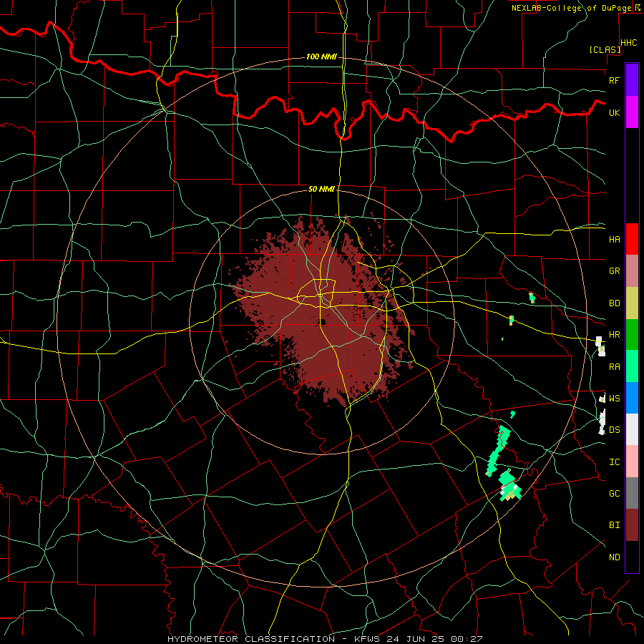Click the red HA color swatch
This screenshot has width=644, height=644.
pyautogui.click(x=632, y=239)
